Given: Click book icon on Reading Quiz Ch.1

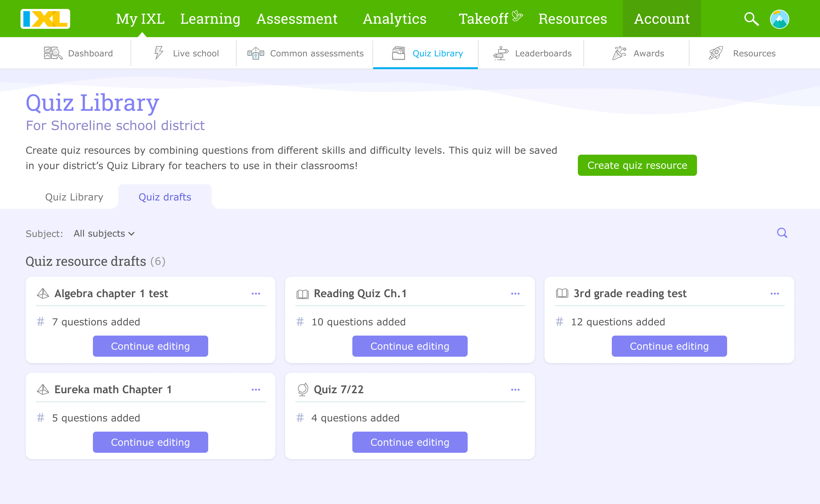Looking at the screenshot, I should click(x=302, y=294).
